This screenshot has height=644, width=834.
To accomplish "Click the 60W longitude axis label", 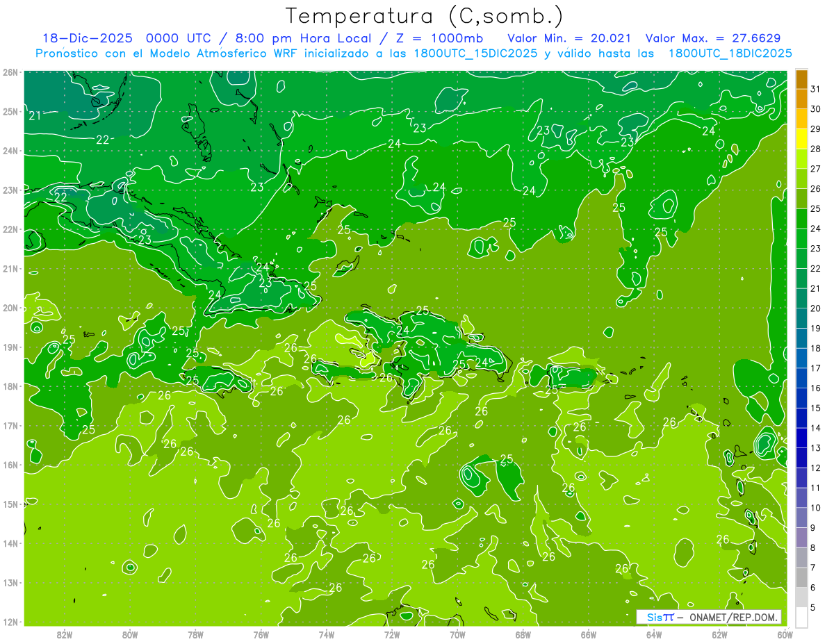I will (x=785, y=634).
